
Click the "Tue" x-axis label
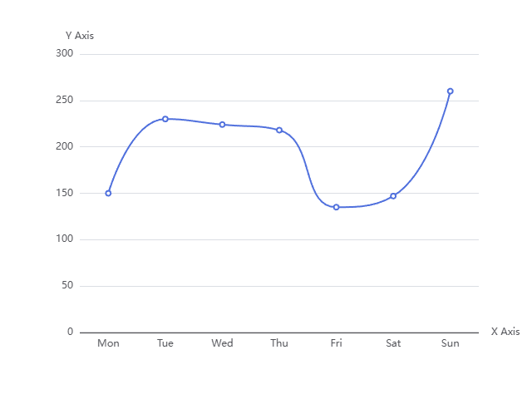pyautogui.click(x=165, y=343)
